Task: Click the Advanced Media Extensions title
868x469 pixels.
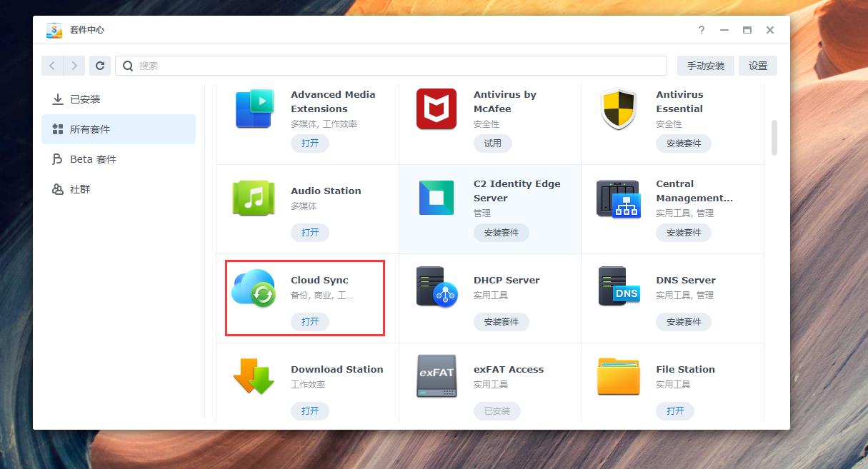Action: (333, 101)
